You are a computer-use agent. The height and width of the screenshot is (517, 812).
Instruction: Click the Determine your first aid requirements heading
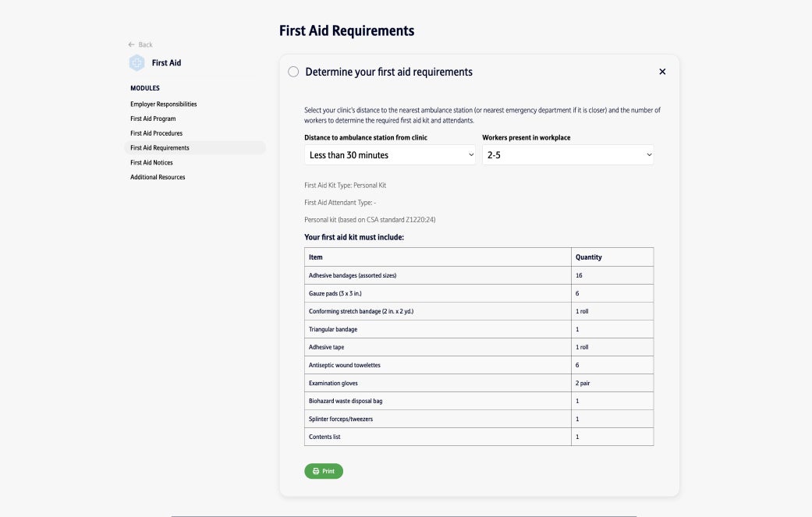click(388, 72)
